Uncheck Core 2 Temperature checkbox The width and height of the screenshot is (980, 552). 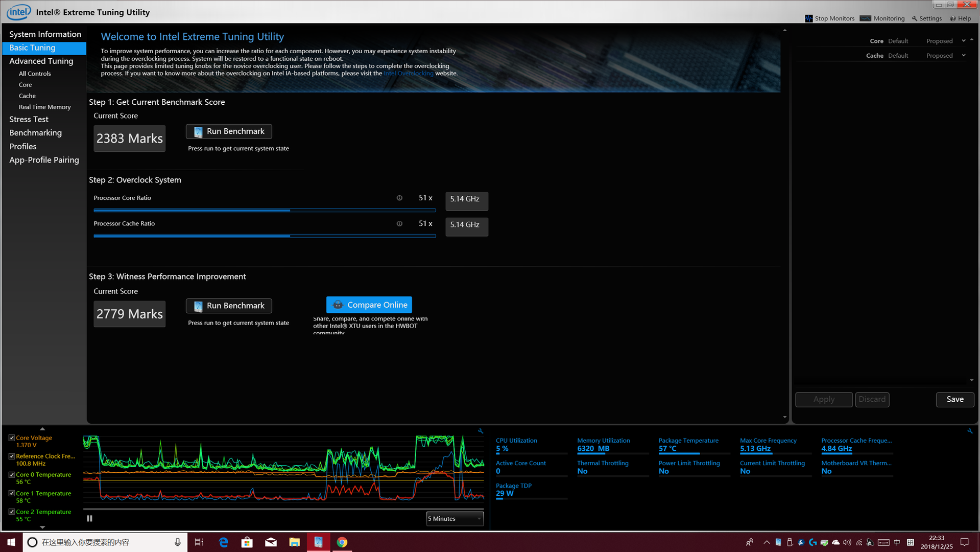pos(11,512)
